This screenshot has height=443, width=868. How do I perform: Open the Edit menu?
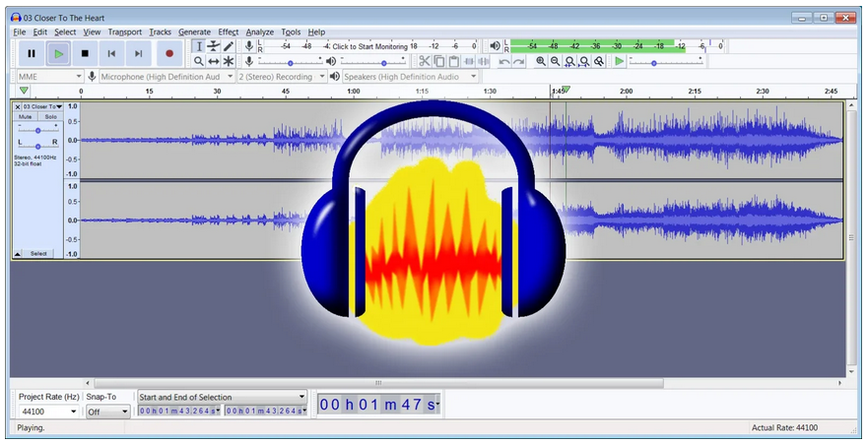[x=39, y=32]
